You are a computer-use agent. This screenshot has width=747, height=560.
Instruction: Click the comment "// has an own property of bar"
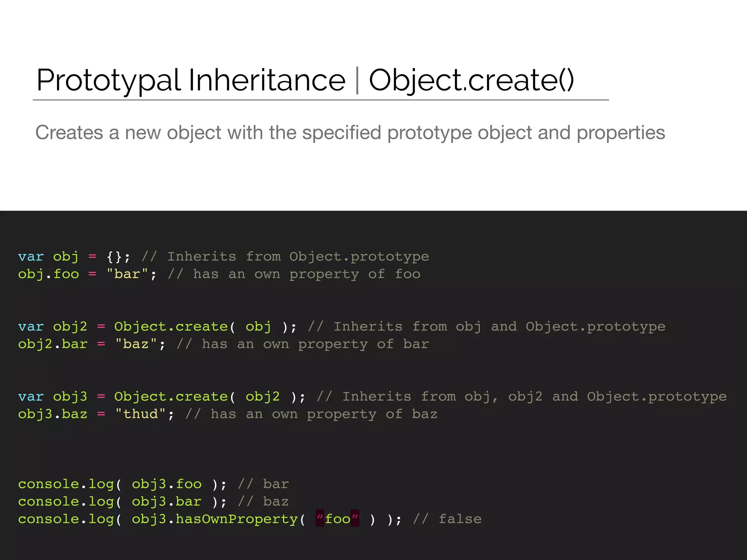(303, 344)
